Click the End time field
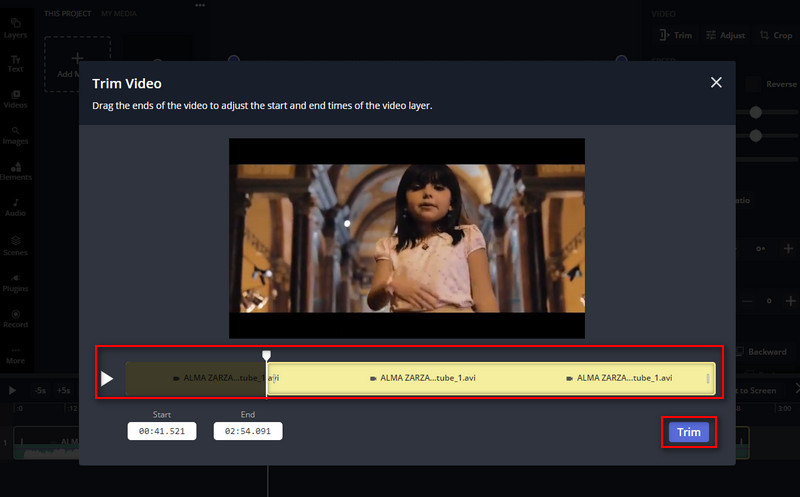This screenshot has width=800, height=497. coord(248,431)
